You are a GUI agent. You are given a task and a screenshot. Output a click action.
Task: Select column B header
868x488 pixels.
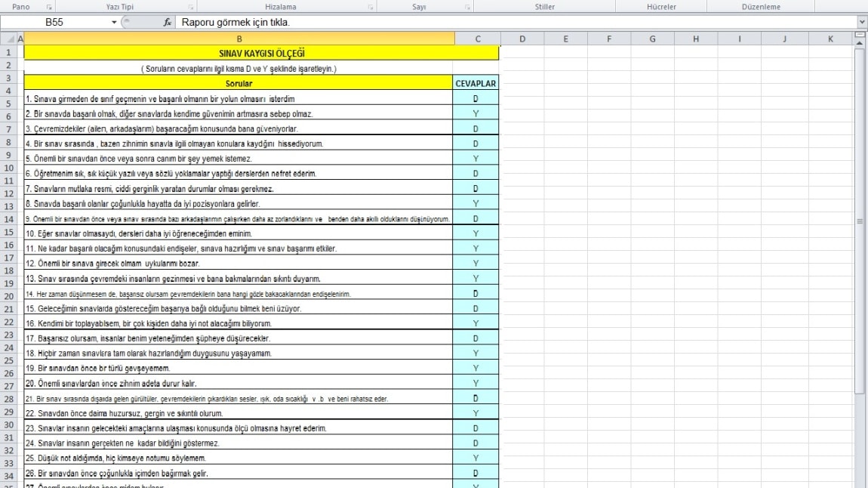(239, 38)
